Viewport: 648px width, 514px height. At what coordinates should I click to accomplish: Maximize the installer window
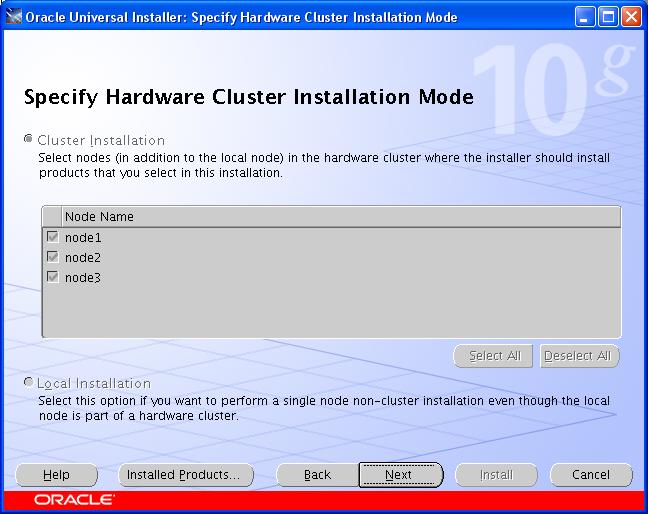pyautogui.click(x=608, y=17)
